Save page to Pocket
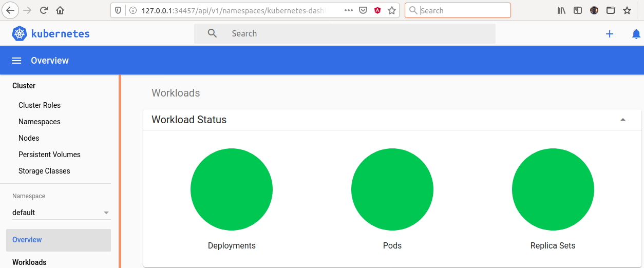Image resolution: width=644 pixels, height=268 pixels. click(x=363, y=10)
